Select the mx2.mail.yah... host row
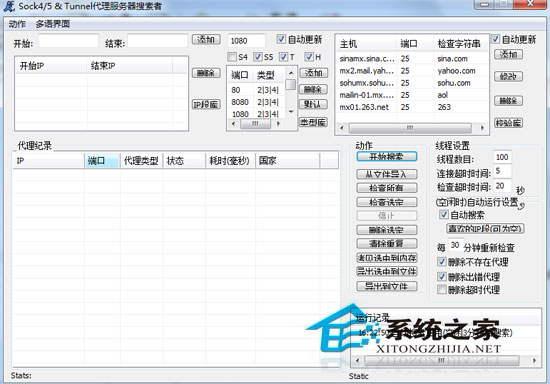 coord(412,71)
